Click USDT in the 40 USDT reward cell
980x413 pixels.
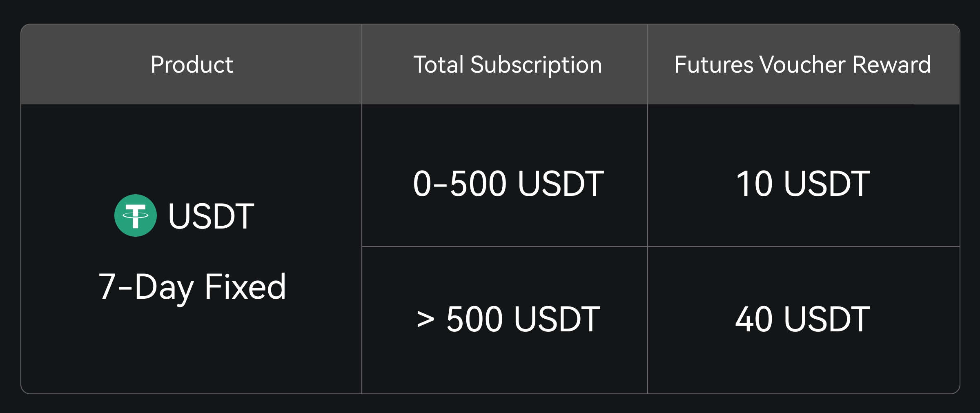click(827, 319)
